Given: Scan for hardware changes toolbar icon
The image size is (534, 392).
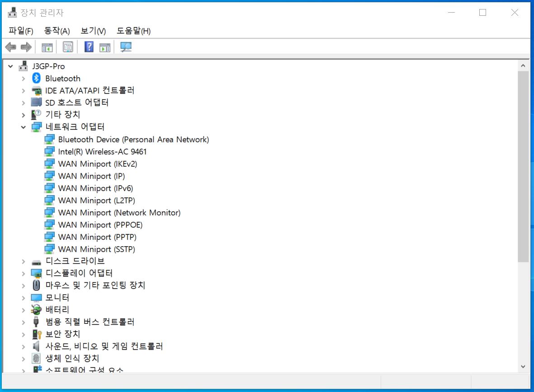Looking at the screenshot, I should pos(126,47).
